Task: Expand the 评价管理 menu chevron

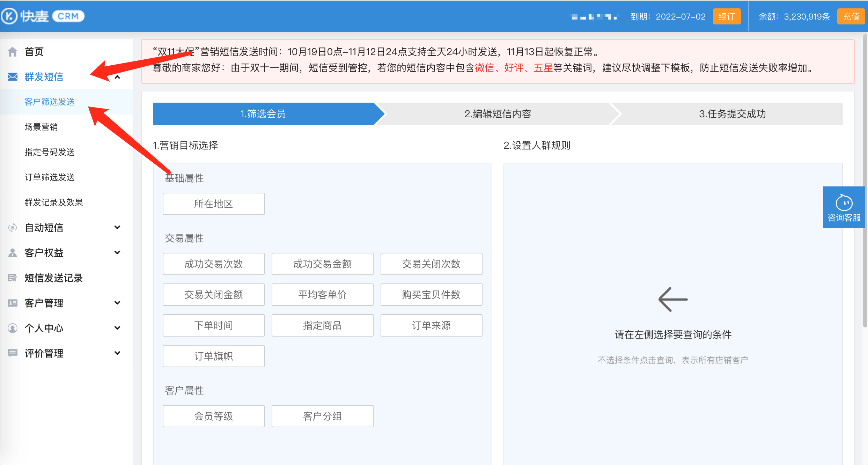Action: [117, 353]
